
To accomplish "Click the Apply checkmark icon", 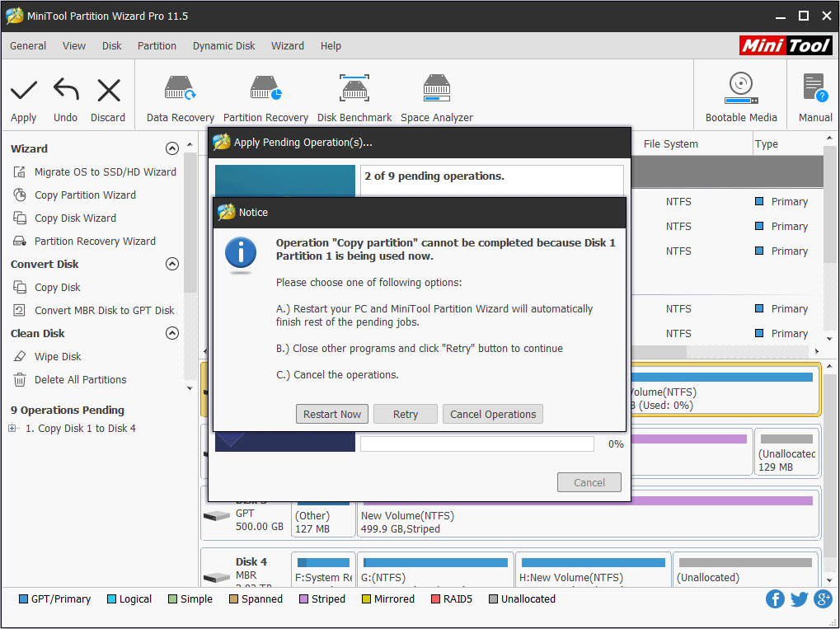I will click(24, 90).
